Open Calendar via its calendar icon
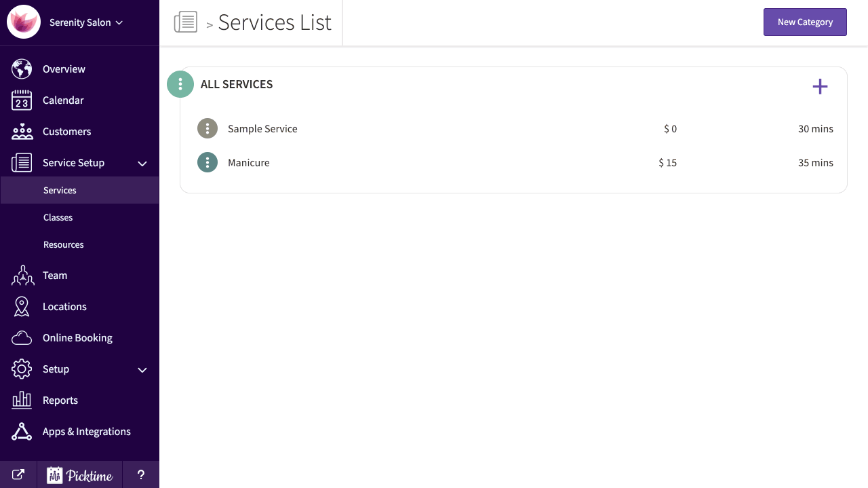868x488 pixels. [x=22, y=100]
